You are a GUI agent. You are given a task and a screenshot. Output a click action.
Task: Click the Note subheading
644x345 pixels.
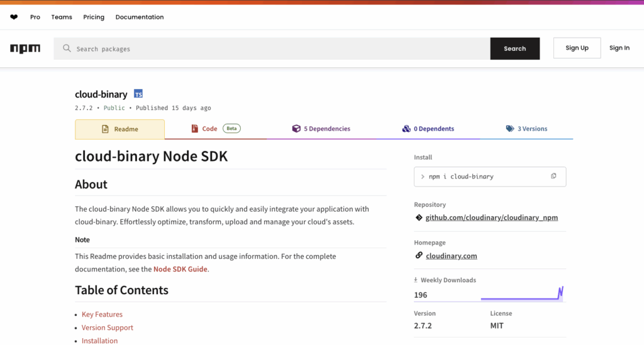[x=82, y=239]
